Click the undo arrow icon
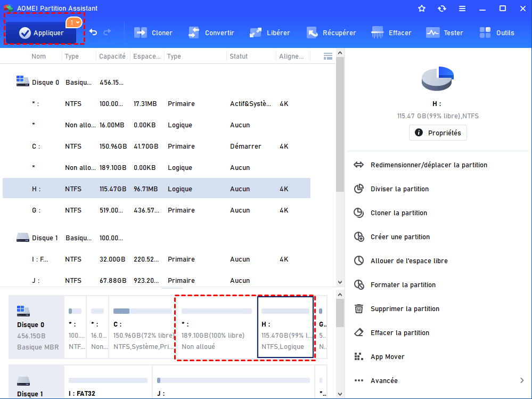The width and height of the screenshot is (532, 399). coord(93,32)
